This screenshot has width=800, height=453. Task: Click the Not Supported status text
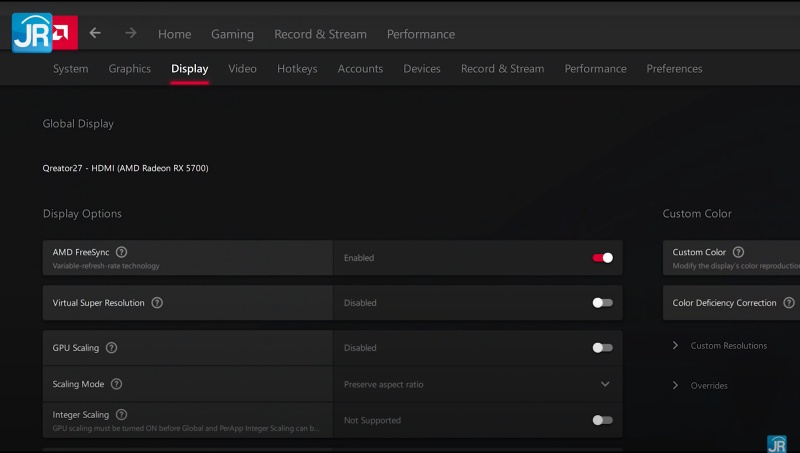coord(372,420)
